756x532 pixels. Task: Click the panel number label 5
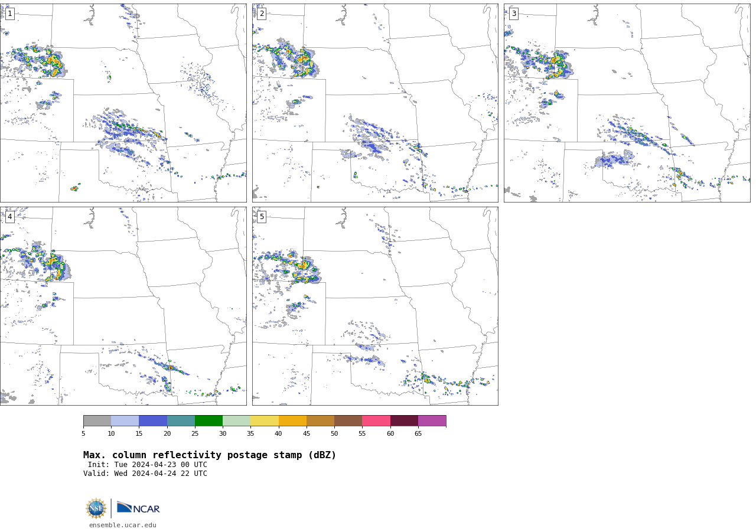coord(262,217)
